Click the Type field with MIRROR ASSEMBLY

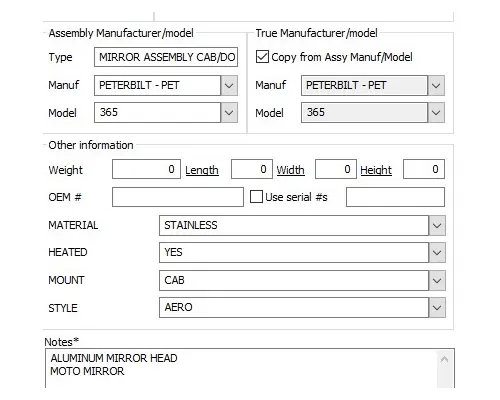click(166, 57)
